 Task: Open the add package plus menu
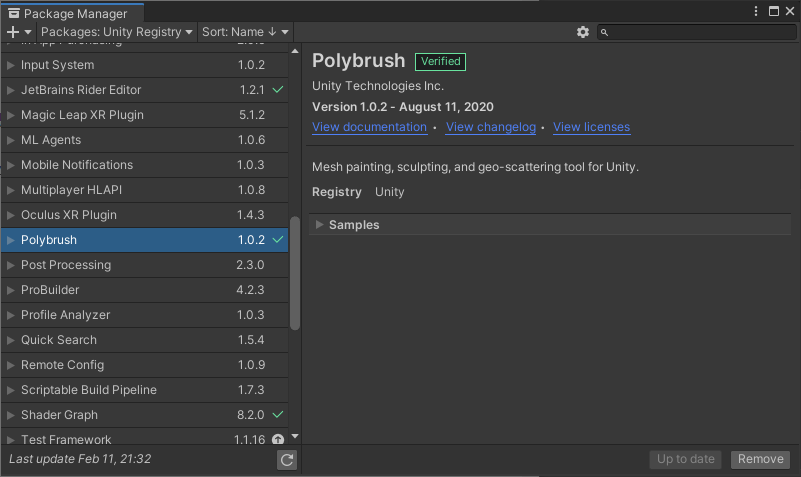pyautogui.click(x=19, y=32)
